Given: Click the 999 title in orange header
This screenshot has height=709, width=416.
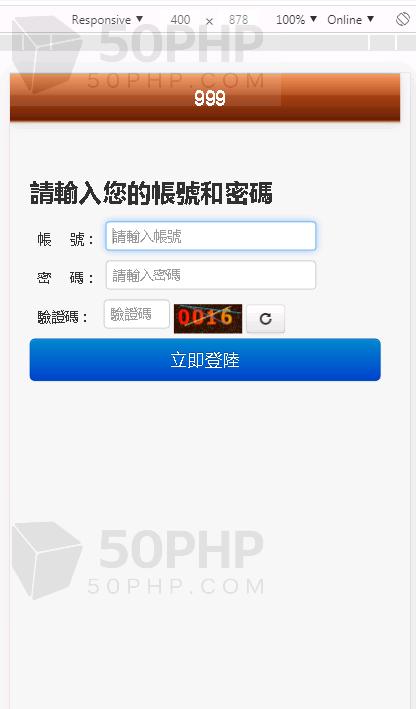Looking at the screenshot, I should [x=209, y=98].
